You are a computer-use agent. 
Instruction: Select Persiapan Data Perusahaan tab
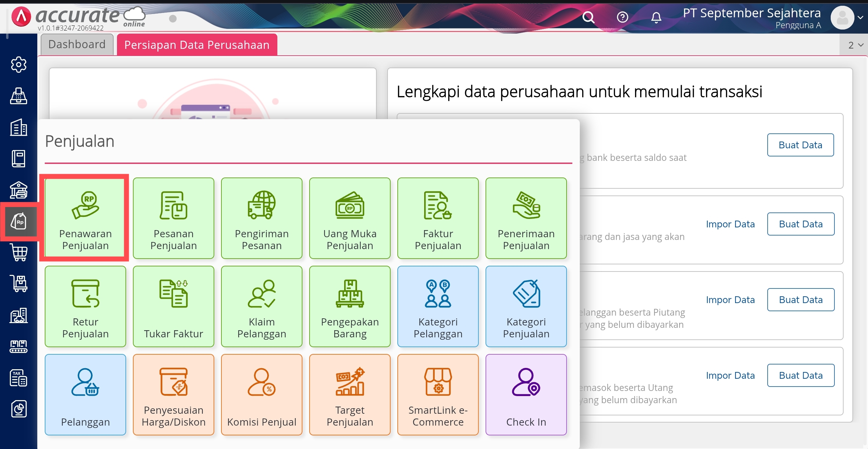(197, 45)
